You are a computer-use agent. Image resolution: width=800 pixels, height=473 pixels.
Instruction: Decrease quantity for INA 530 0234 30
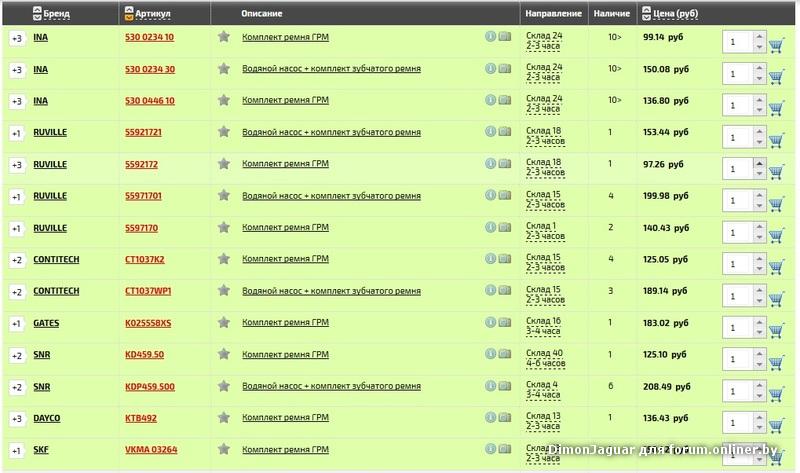[759, 79]
